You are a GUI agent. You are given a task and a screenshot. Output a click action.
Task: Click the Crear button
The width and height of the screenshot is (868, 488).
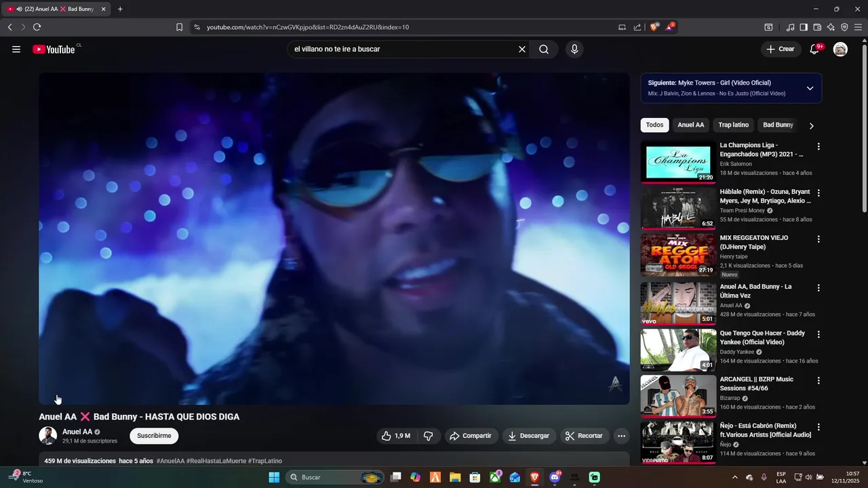pyautogui.click(x=781, y=49)
